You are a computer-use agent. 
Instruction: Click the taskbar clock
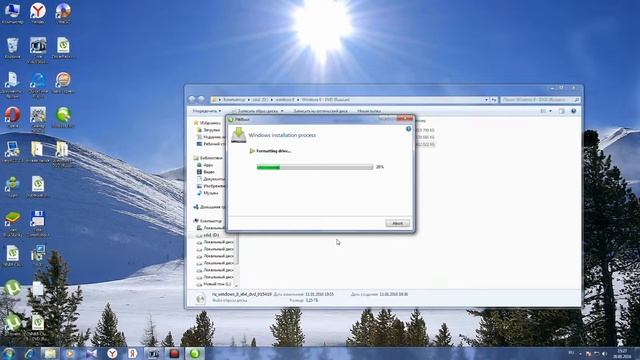click(x=622, y=353)
